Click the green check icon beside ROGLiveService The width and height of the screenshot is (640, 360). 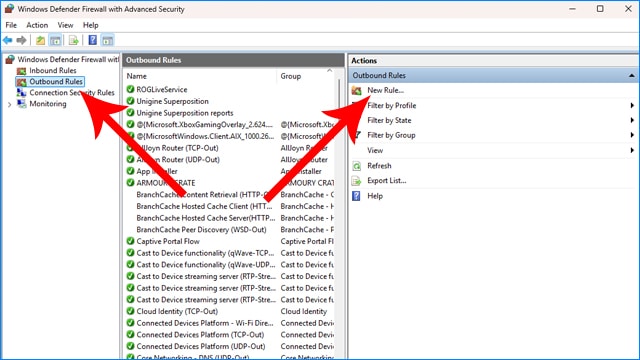[x=130, y=89]
